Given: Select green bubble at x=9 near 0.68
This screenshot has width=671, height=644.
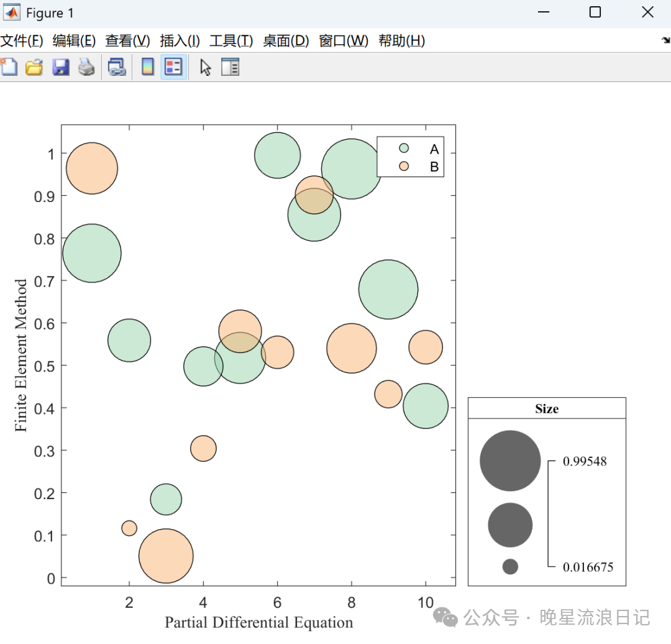Looking at the screenshot, I should [388, 290].
